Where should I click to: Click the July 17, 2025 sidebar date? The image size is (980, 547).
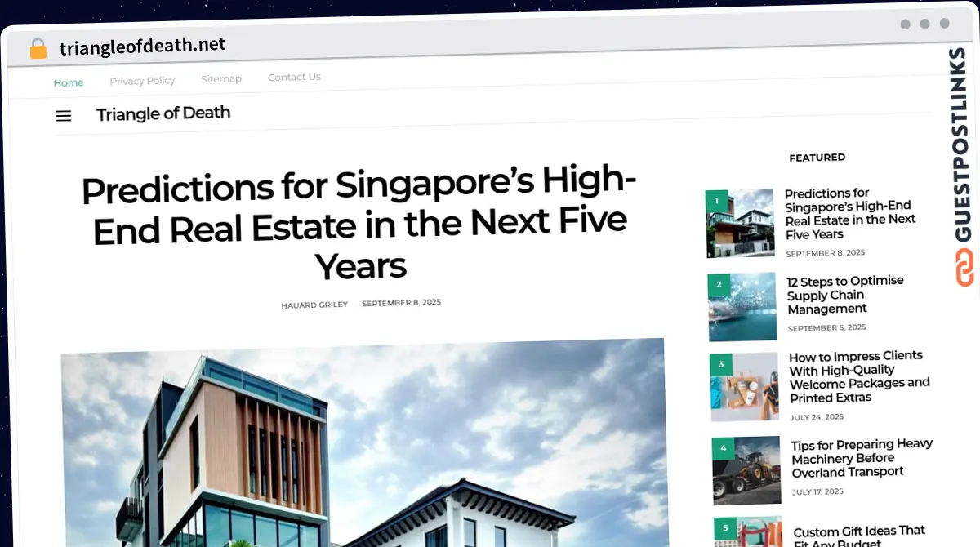coord(818,492)
